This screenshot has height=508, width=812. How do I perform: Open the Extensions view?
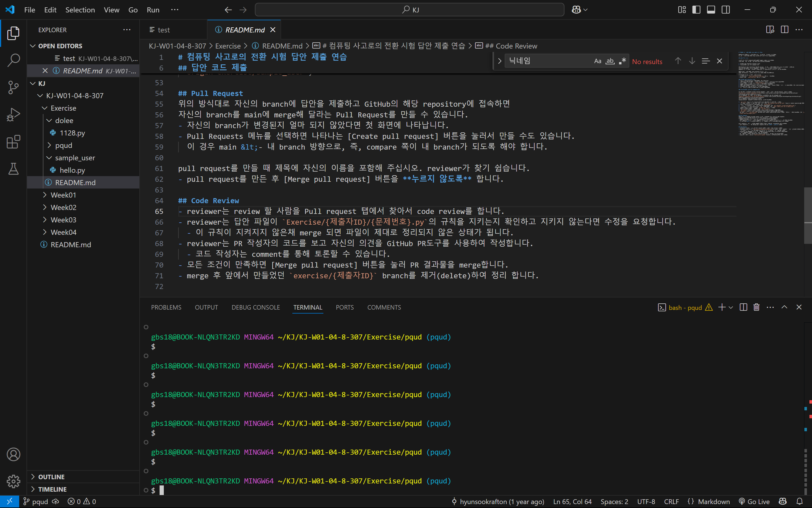(14, 142)
